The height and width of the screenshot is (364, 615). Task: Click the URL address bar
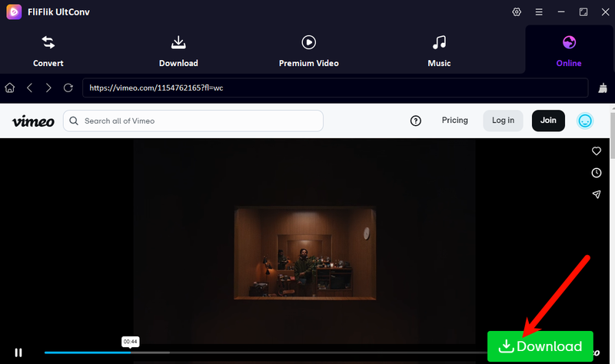pos(335,88)
